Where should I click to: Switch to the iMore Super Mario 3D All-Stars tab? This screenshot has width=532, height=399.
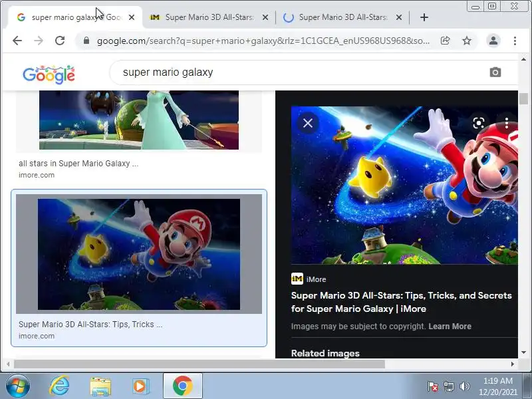(x=209, y=17)
